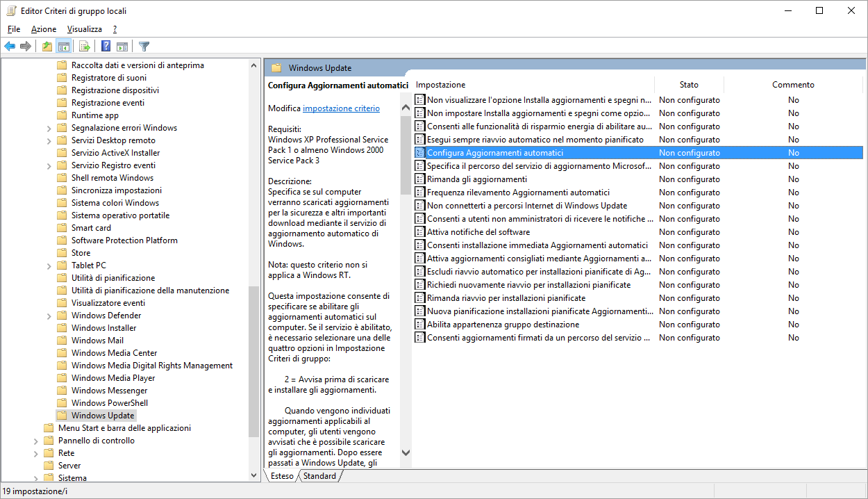Click the export list toolbar icon
The image size is (868, 499).
(84, 47)
